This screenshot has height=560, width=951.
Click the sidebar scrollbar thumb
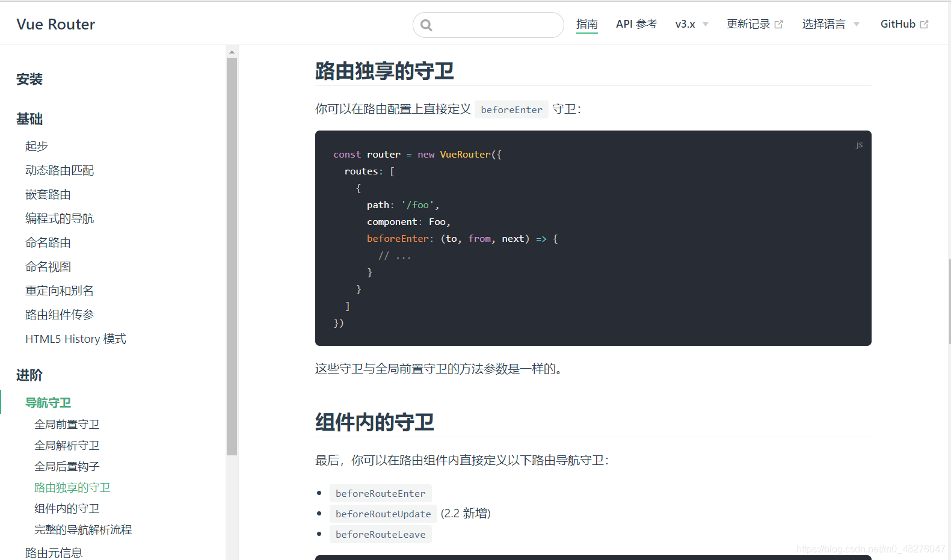232,256
